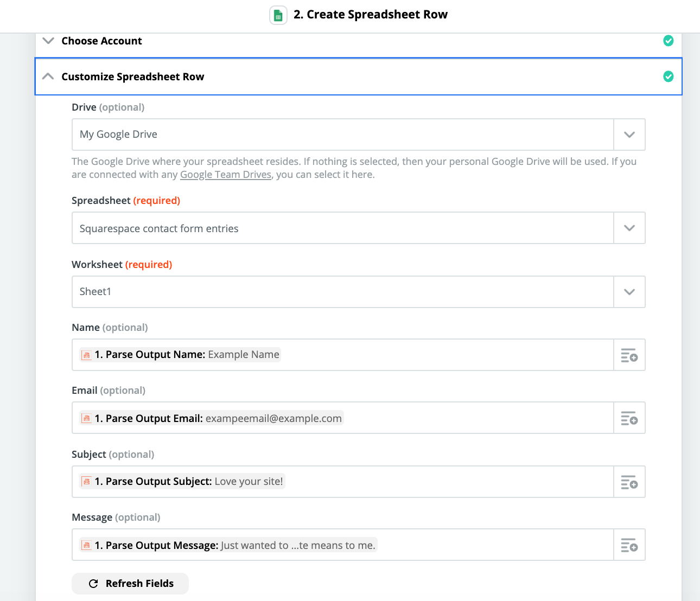Open insert-field menu for Message field
The image size is (700, 601).
click(x=629, y=545)
